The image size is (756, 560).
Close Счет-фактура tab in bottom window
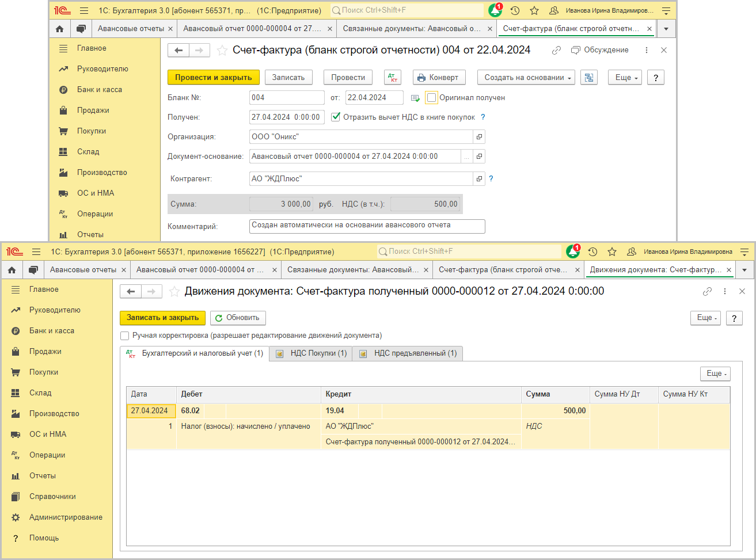pos(576,270)
